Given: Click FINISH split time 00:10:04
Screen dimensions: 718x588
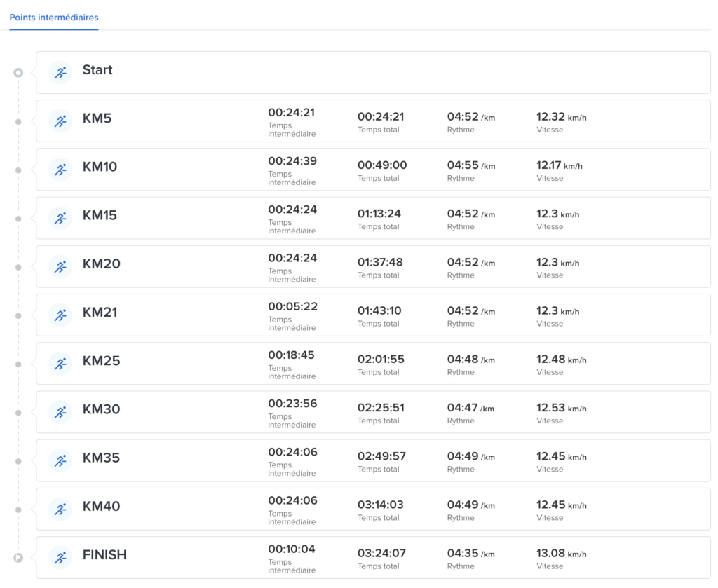Looking at the screenshot, I should point(292,549).
